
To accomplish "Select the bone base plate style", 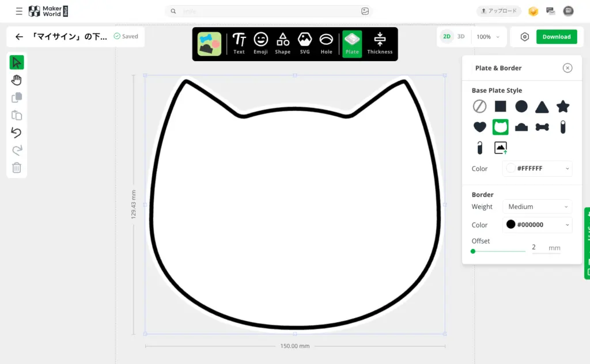I will coord(542,127).
